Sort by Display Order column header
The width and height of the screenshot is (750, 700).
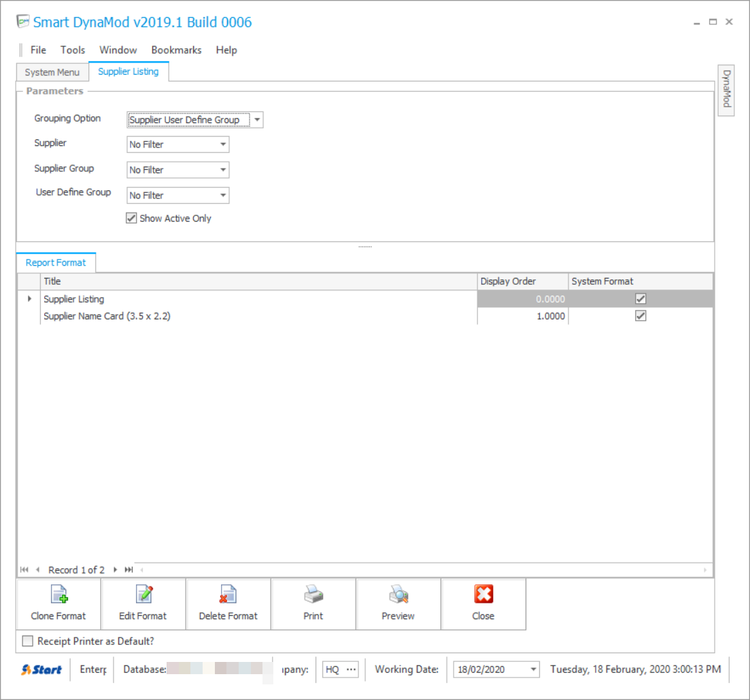click(x=523, y=281)
